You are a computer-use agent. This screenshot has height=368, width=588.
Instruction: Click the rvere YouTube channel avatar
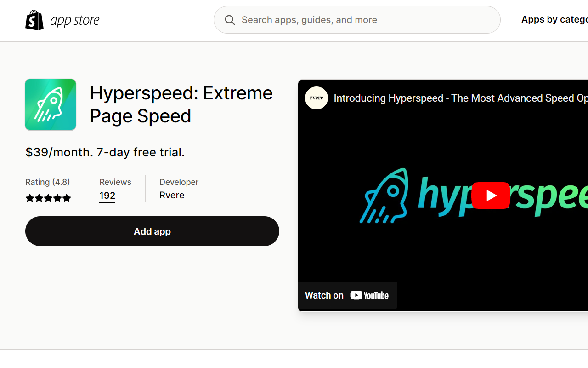click(316, 98)
